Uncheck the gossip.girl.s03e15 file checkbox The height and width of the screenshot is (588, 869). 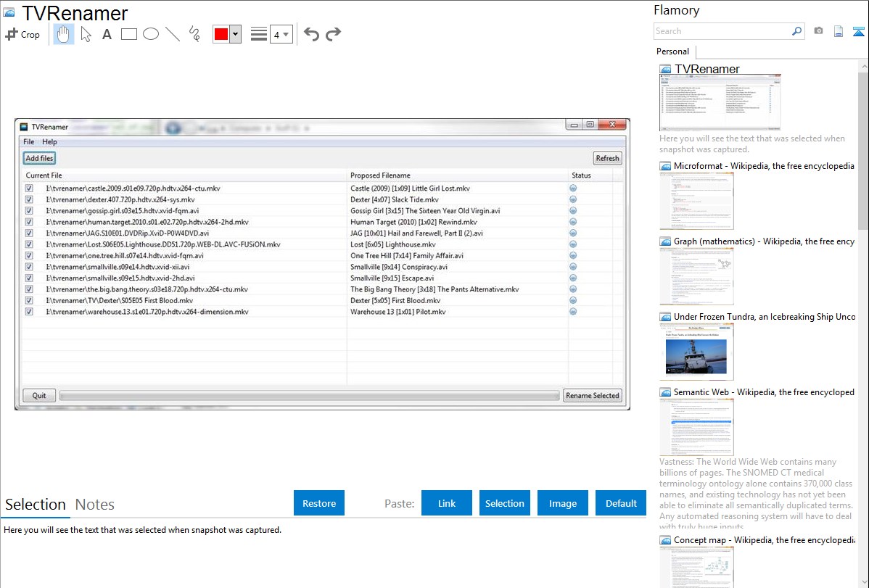pos(29,210)
